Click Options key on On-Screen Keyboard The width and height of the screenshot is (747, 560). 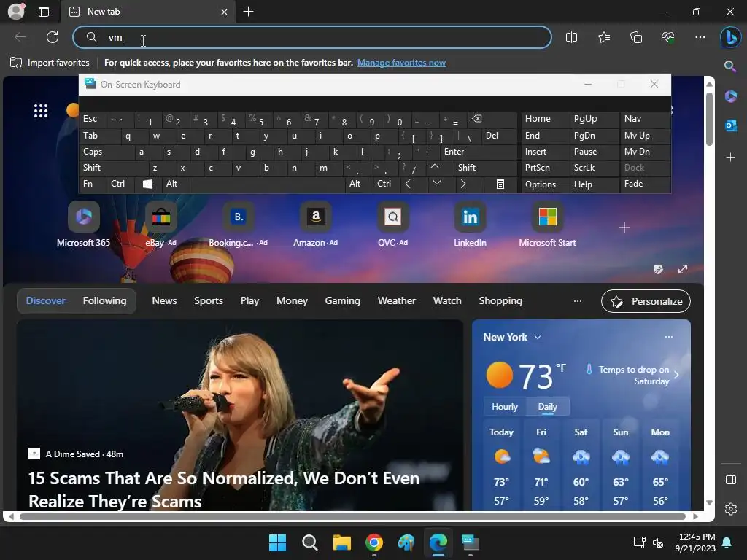tap(546, 184)
